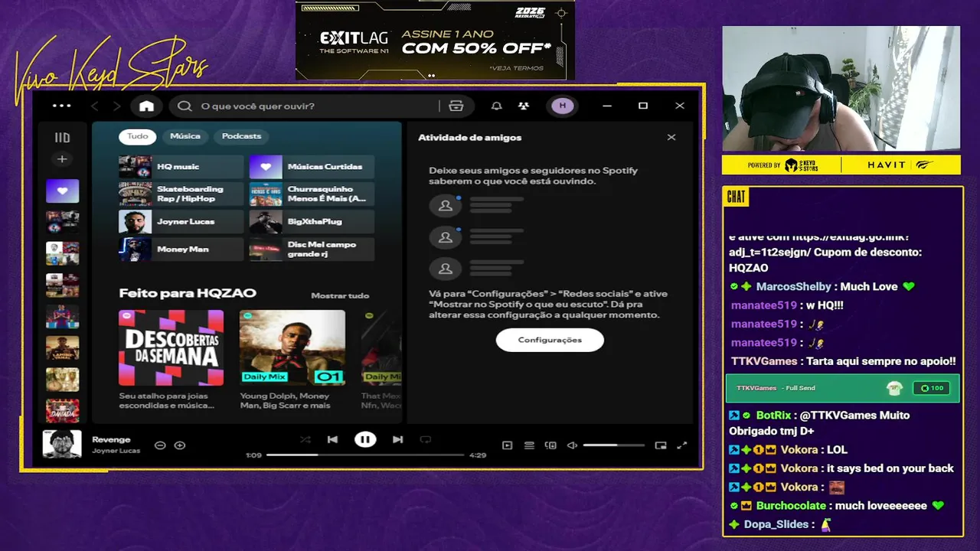This screenshot has height=551, width=980.
Task: Skip to the next track
Action: [x=397, y=439]
